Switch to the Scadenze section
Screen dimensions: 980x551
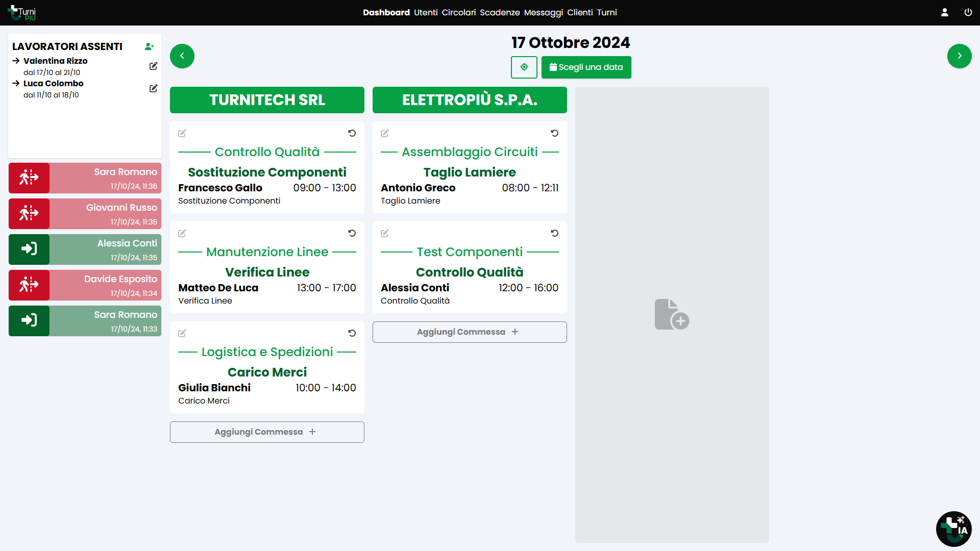(x=500, y=12)
